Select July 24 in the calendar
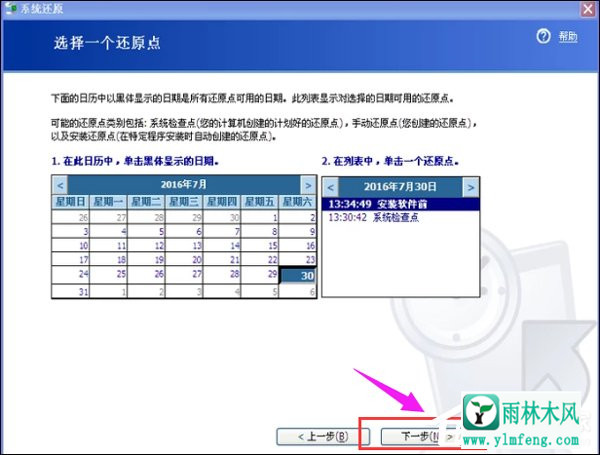Viewport: 600px width, 455px height. click(71, 274)
